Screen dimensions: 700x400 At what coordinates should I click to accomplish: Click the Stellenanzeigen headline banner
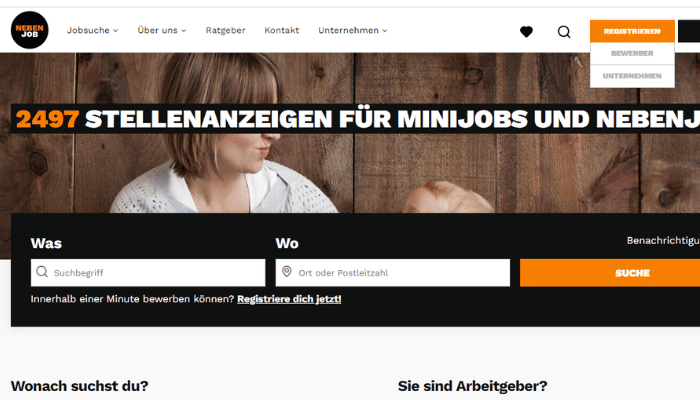pyautogui.click(x=355, y=119)
